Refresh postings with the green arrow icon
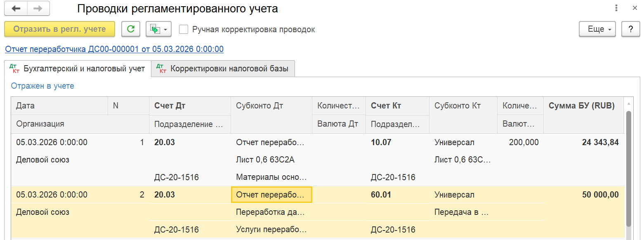 pyautogui.click(x=130, y=29)
